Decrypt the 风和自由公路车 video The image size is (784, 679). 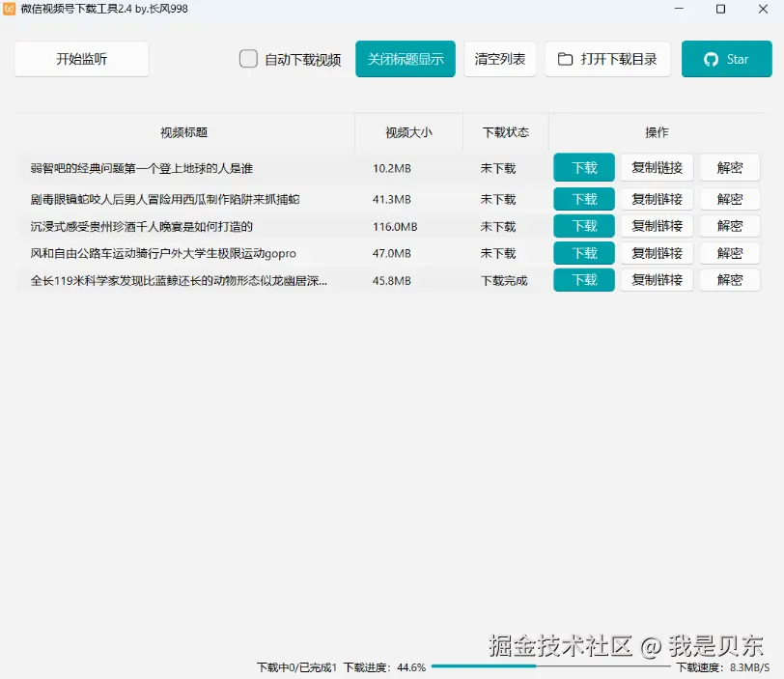tap(730, 253)
